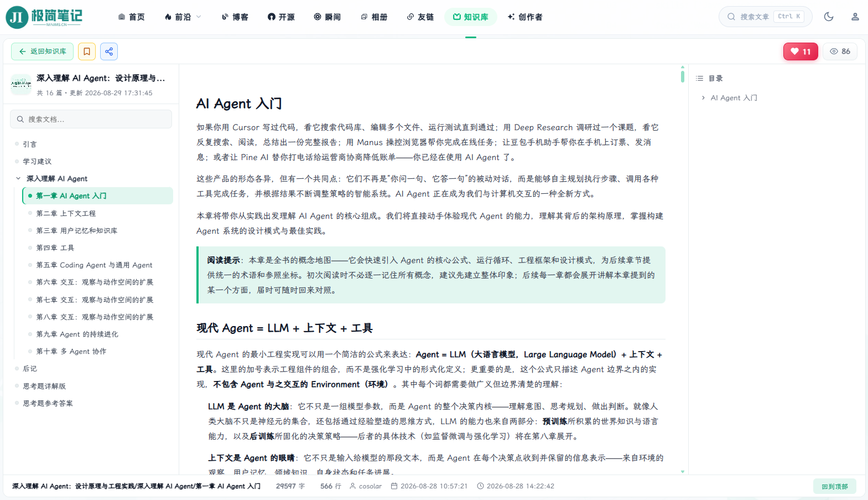Click the updated time 2026-08-28 14:22:42
868x500 pixels.
[516, 486]
